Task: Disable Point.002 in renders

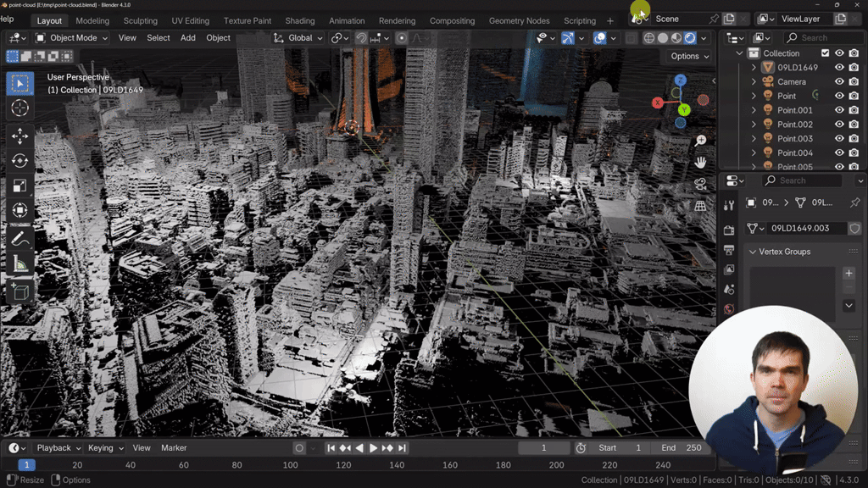Action: pyautogui.click(x=854, y=124)
